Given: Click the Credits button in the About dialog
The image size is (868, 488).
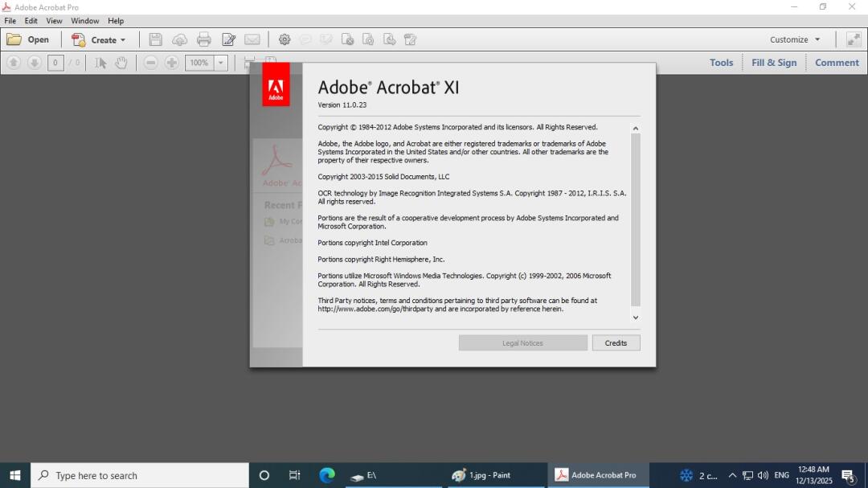Looking at the screenshot, I should (616, 342).
